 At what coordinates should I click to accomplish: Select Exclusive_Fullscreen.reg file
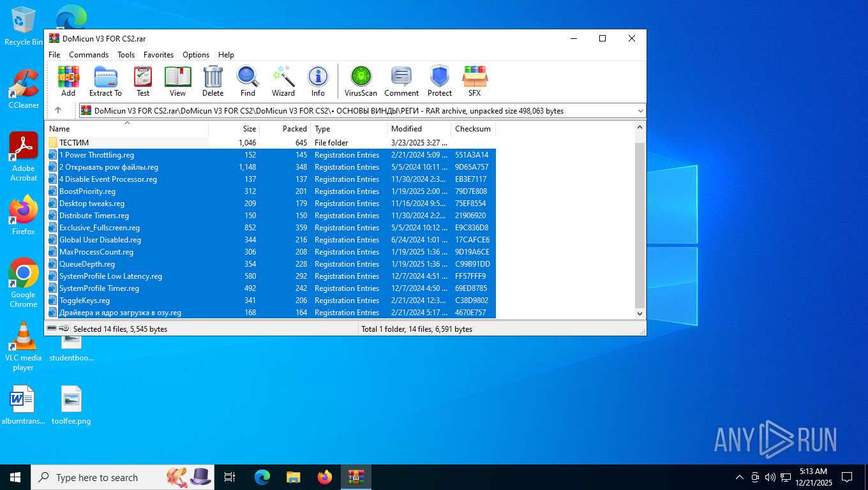[x=100, y=227]
